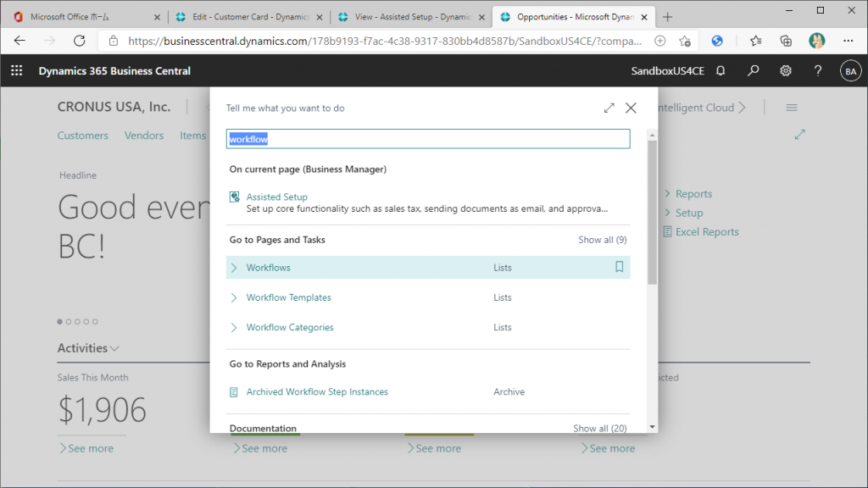
Task: Switch to the View - Assisted Setup tab
Action: [x=413, y=17]
